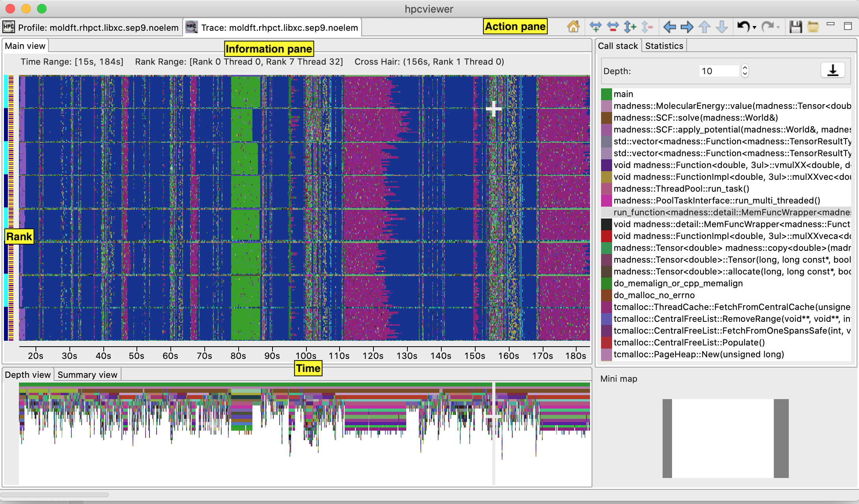Select madness::ThreadPool::run_task() in call stack

click(x=681, y=189)
